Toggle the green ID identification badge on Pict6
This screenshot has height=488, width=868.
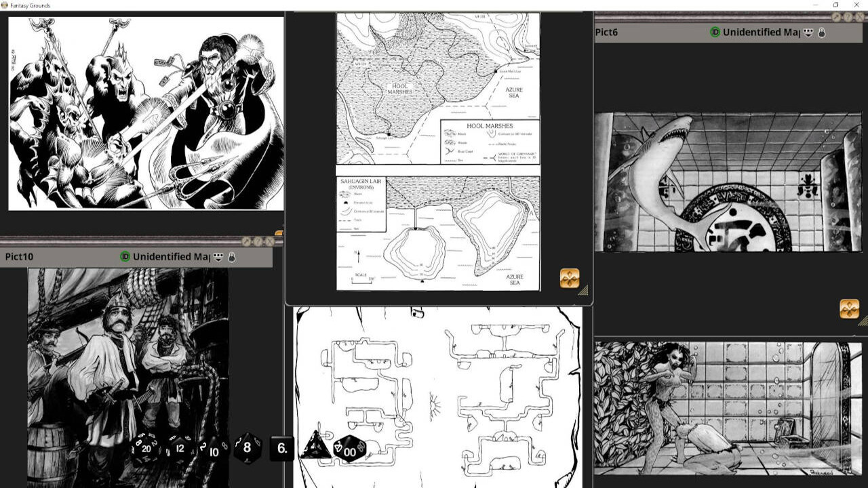pyautogui.click(x=714, y=32)
